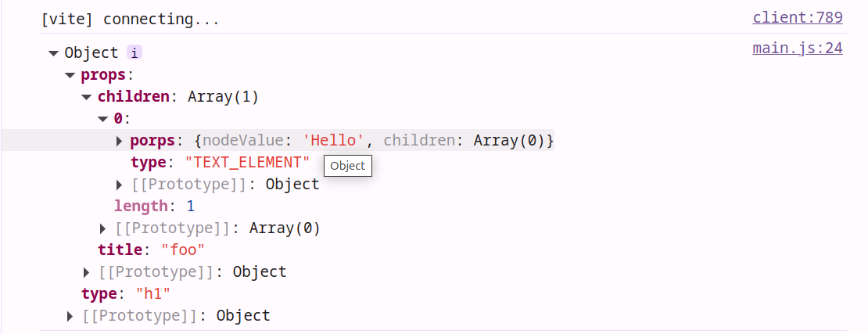Open the main.js:24 source link
Viewport: 868px width, 334px height.
797,48
